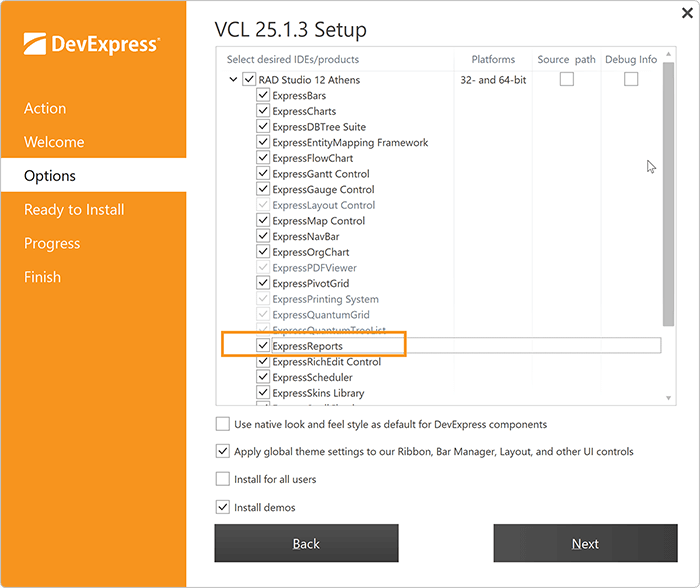The image size is (700, 588).
Task: Select the ExpressReports row label
Action: 308,346
